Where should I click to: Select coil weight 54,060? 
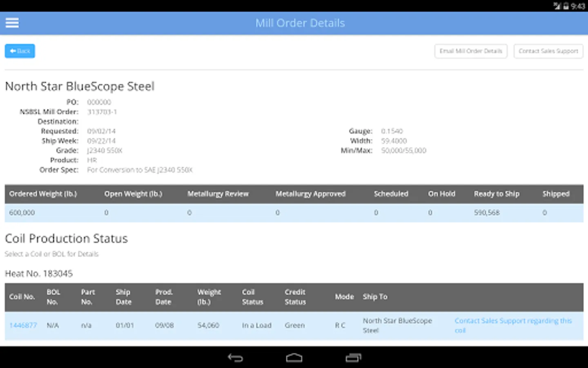(208, 325)
